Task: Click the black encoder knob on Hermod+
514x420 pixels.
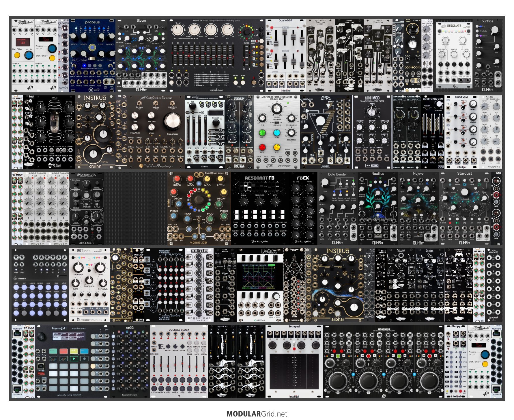Action: coord(41,336)
